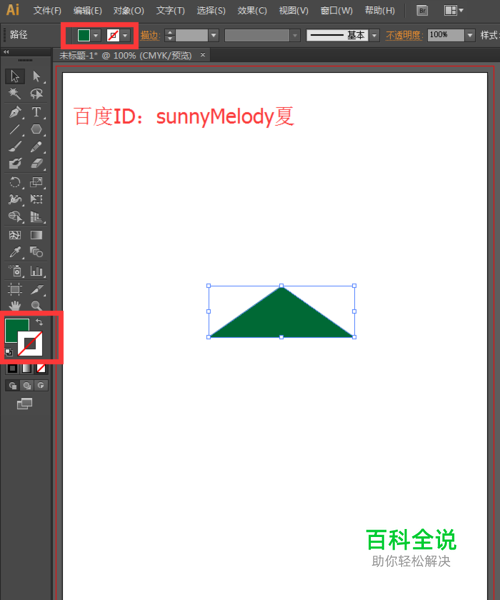Select the Perspective Grid tool
The image size is (500, 600).
click(36, 217)
